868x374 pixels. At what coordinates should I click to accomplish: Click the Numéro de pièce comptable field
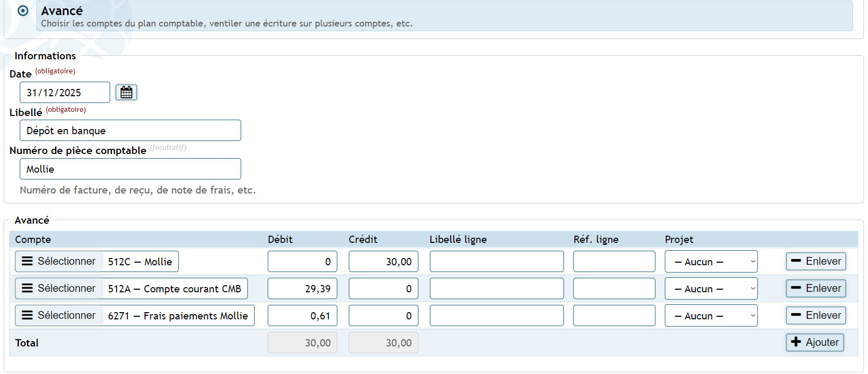(130, 169)
